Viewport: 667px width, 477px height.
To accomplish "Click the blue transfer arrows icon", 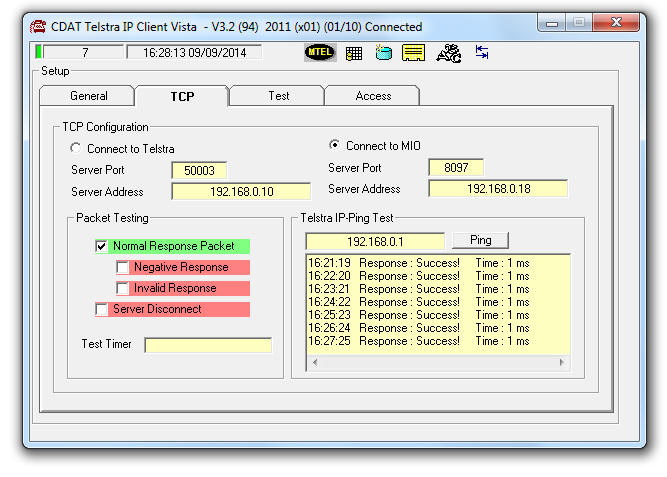I will [482, 53].
